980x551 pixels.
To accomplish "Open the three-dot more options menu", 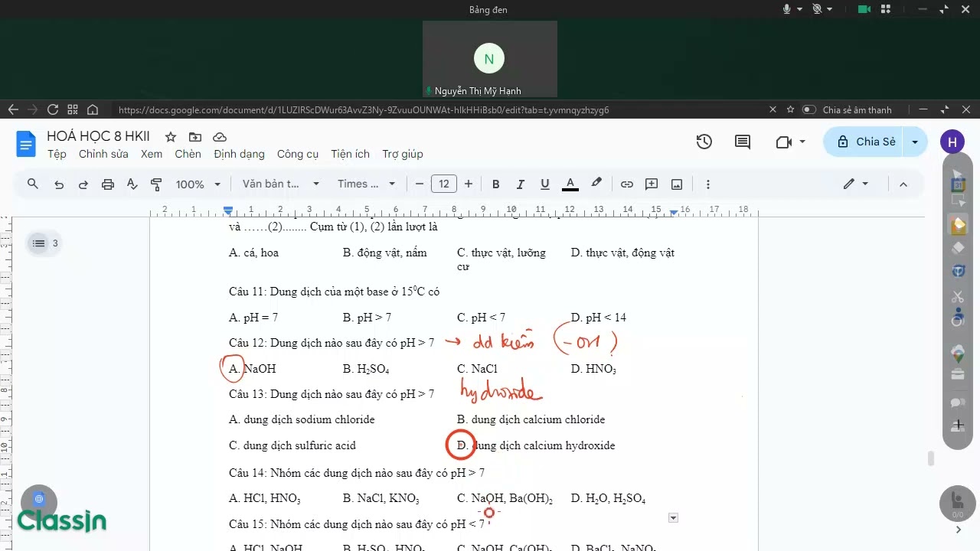I will (x=707, y=184).
